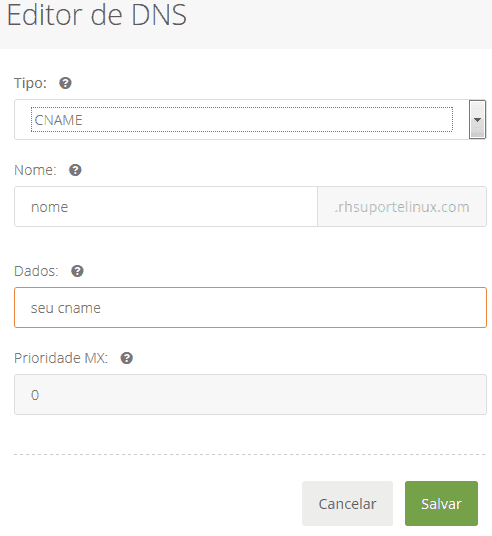Expand the Tipo dropdown arrow button

(477, 119)
